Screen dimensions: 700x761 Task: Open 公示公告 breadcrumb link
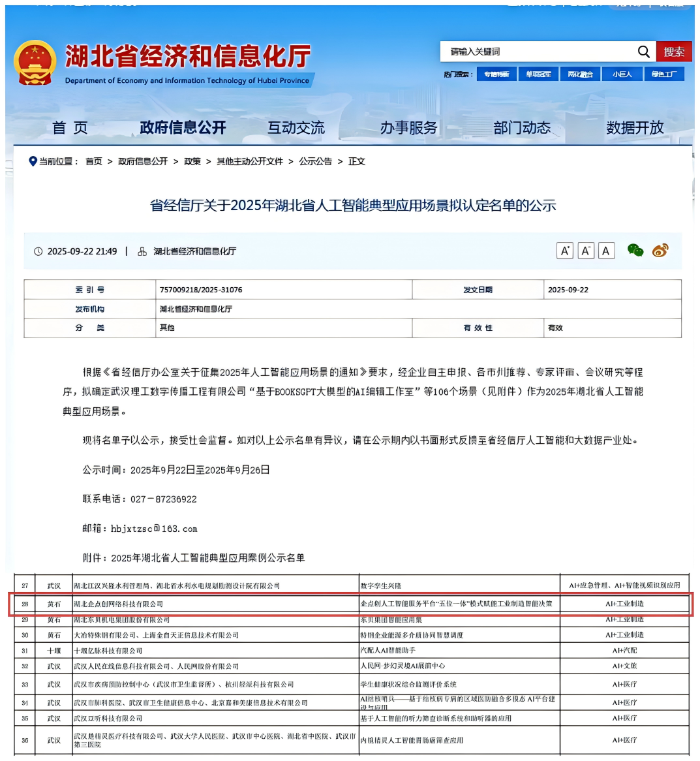(x=315, y=161)
